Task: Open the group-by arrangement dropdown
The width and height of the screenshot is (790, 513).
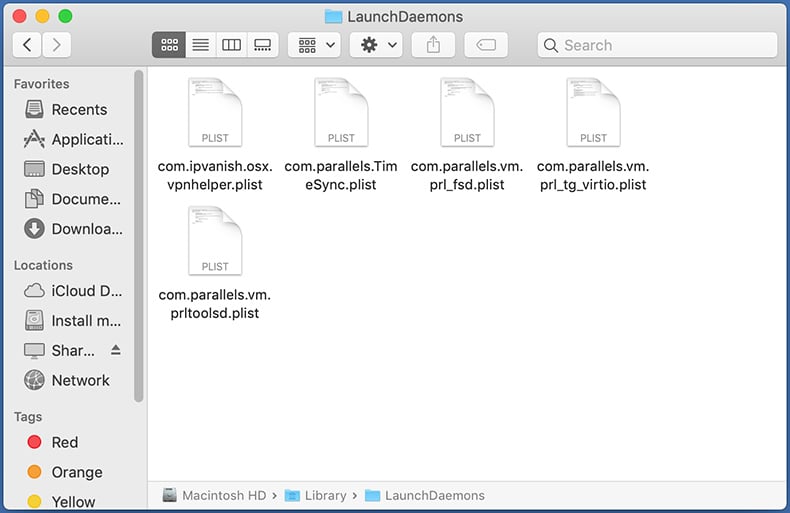Action: 314,45
